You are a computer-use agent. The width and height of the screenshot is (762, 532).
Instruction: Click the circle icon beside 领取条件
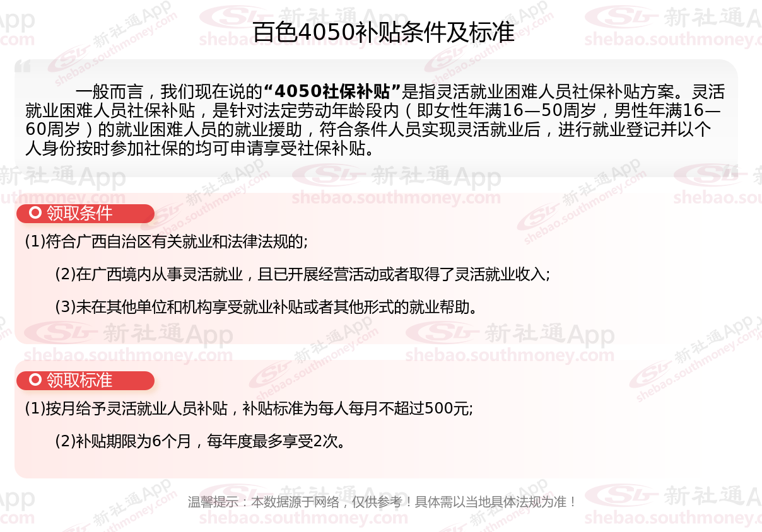tap(36, 213)
